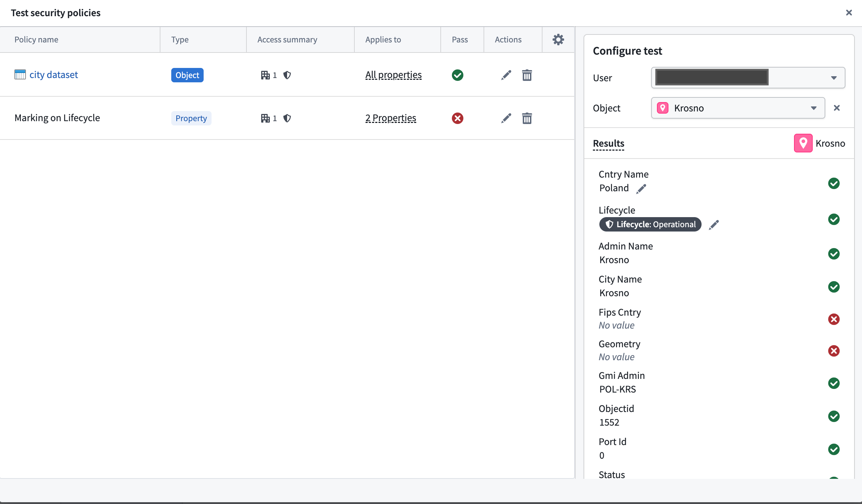Click Objectid value 1552
Viewport: 862px width, 504px height.
pyautogui.click(x=609, y=422)
